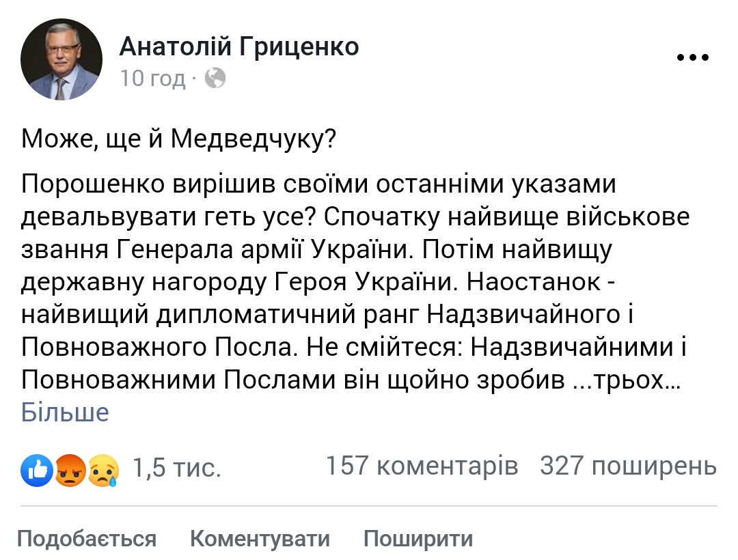The width and height of the screenshot is (738, 560).
Task: Open the 157 коментарів link
Action: click(x=422, y=466)
